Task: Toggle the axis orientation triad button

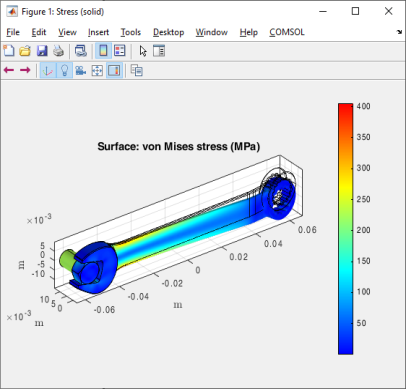Action: point(48,70)
